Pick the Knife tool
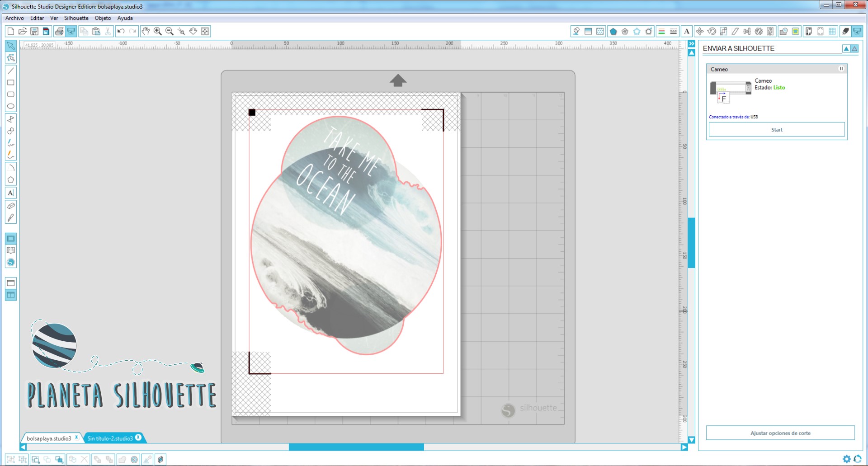 coord(11,218)
